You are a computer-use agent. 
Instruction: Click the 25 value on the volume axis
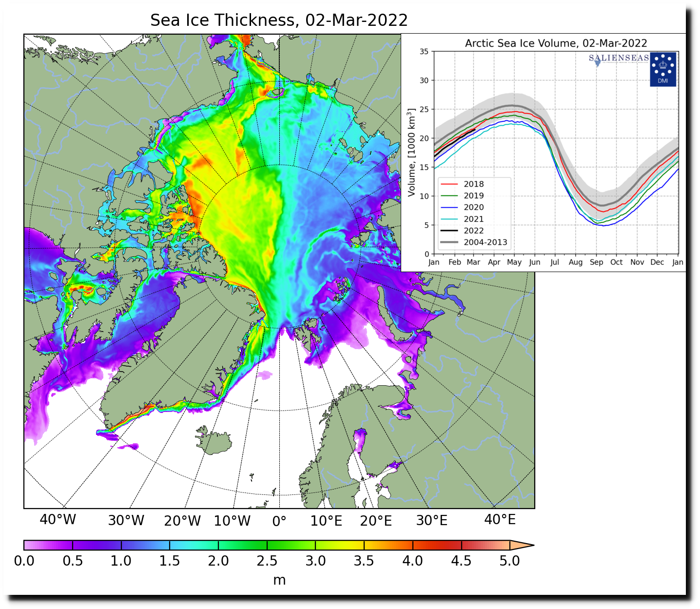[x=424, y=109]
